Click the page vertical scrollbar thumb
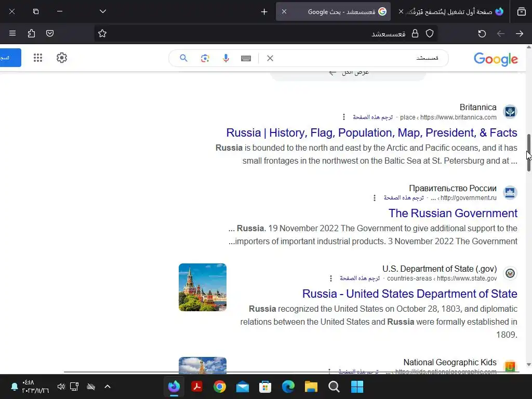This screenshot has height=399, width=532. (528, 153)
